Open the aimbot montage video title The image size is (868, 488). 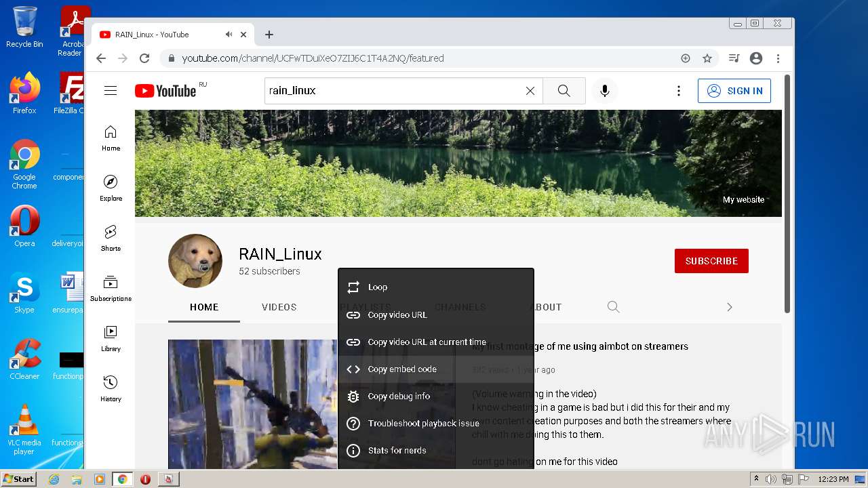pyautogui.click(x=580, y=346)
